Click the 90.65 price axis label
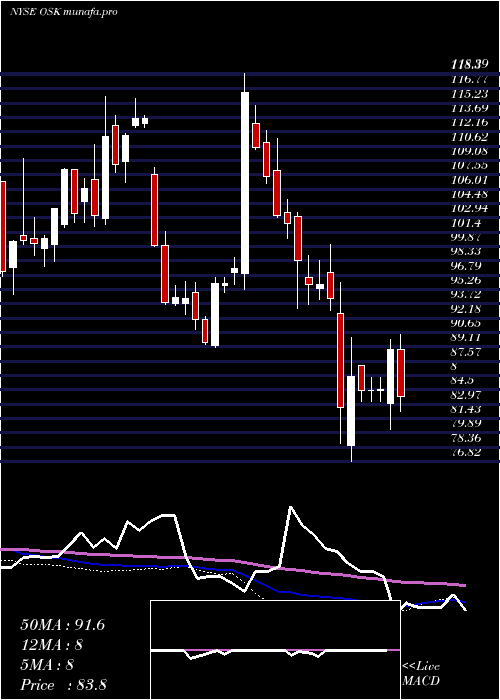 pos(466,323)
